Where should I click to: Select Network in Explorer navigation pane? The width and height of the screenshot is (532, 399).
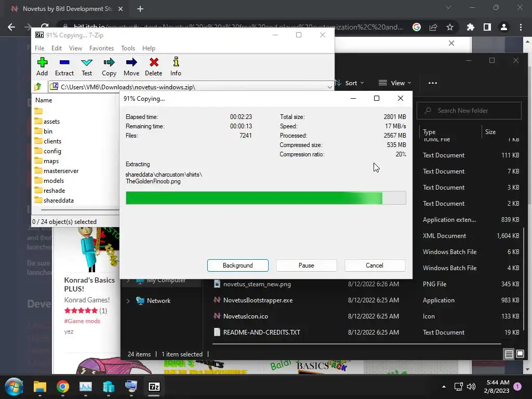click(153, 301)
